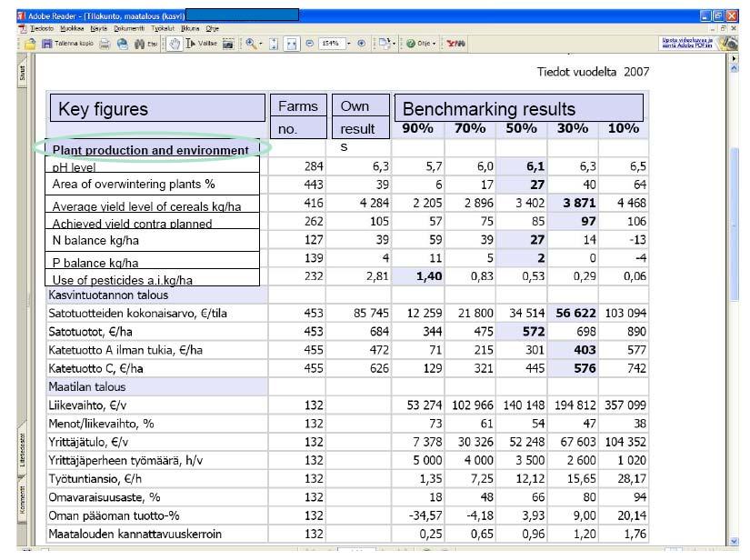Choose the magnifier Zoom In tool
This screenshot has height=560, width=750.
click(251, 44)
